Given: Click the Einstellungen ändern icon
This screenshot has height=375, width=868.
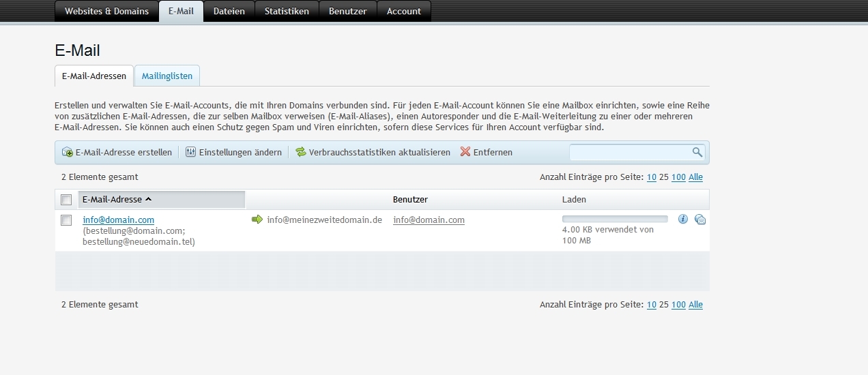Looking at the screenshot, I should coord(191,152).
